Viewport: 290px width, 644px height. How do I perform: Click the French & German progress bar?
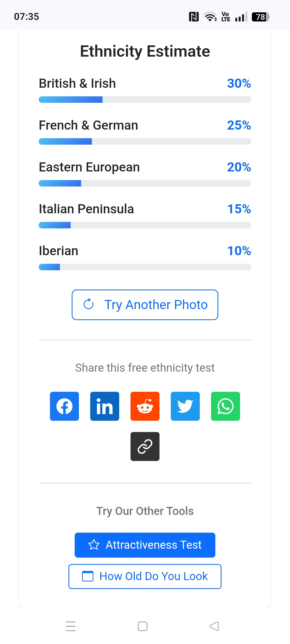click(145, 141)
